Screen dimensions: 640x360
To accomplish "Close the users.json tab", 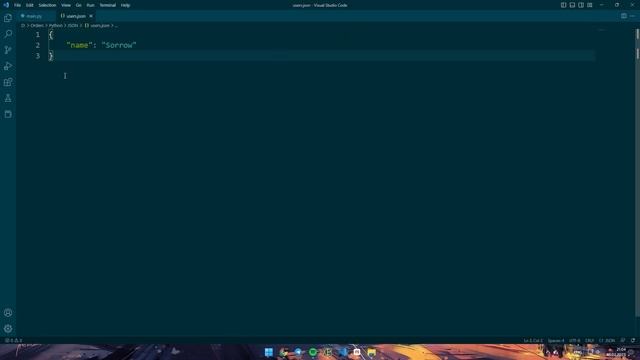I will click(91, 16).
